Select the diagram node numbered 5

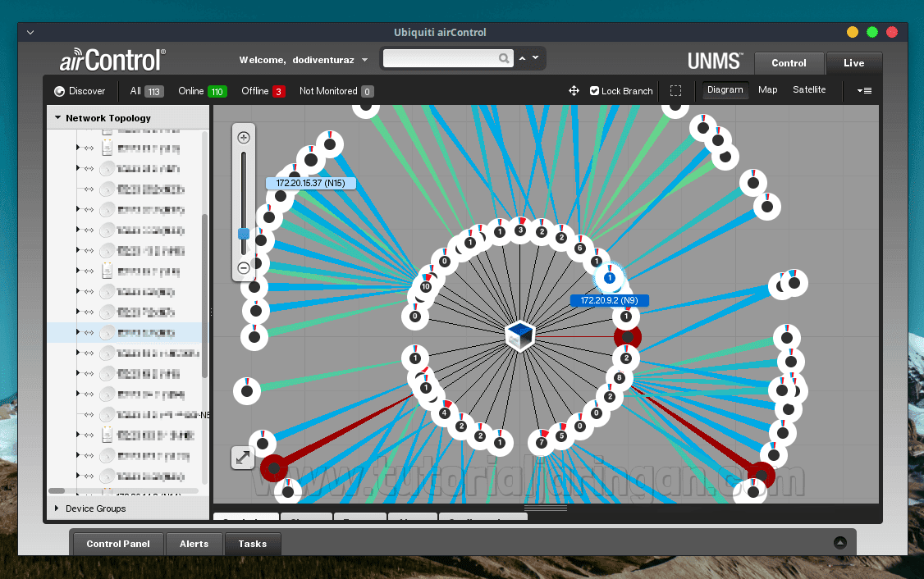coord(561,435)
